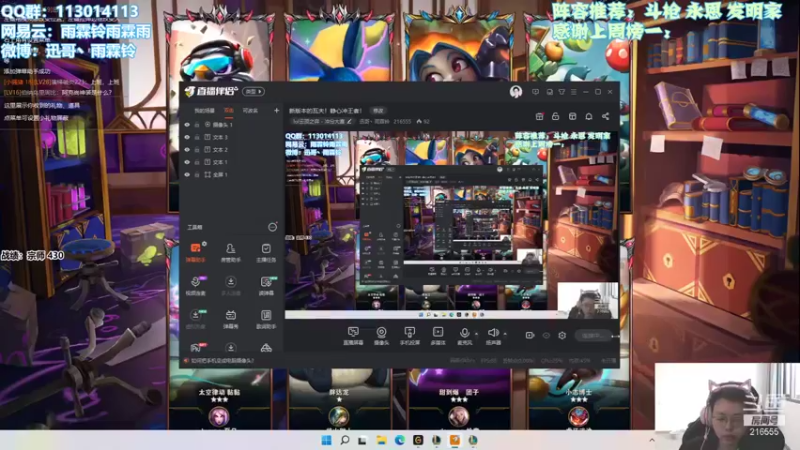The width and height of the screenshot is (800, 450).
Task: Click the hat-shaped tool icon in the toolbox bottom row
Action: pos(266,348)
